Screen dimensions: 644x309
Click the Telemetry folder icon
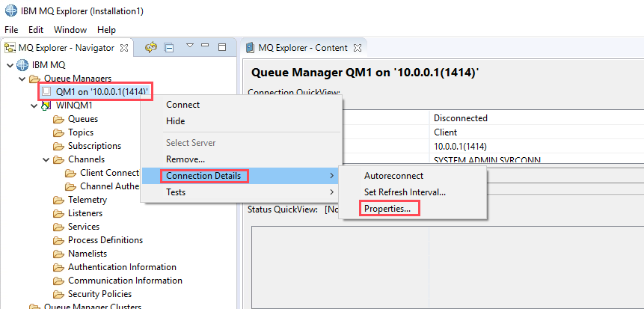coord(59,200)
